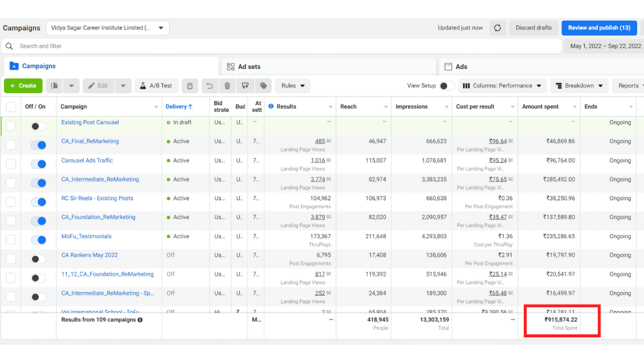Viewport: 644px width, 362px height.
Task: Click the info icon beside Results header
Action: (271, 107)
